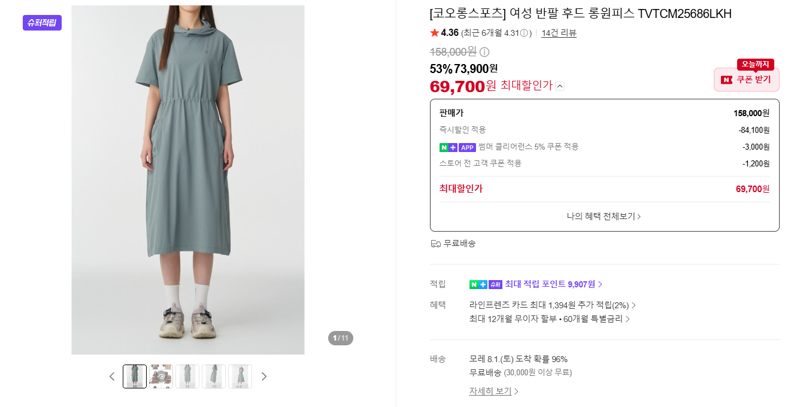Viewport: 800px width, 407px height.
Task: Show previous thumbnails with left arrow
Action: [x=112, y=376]
